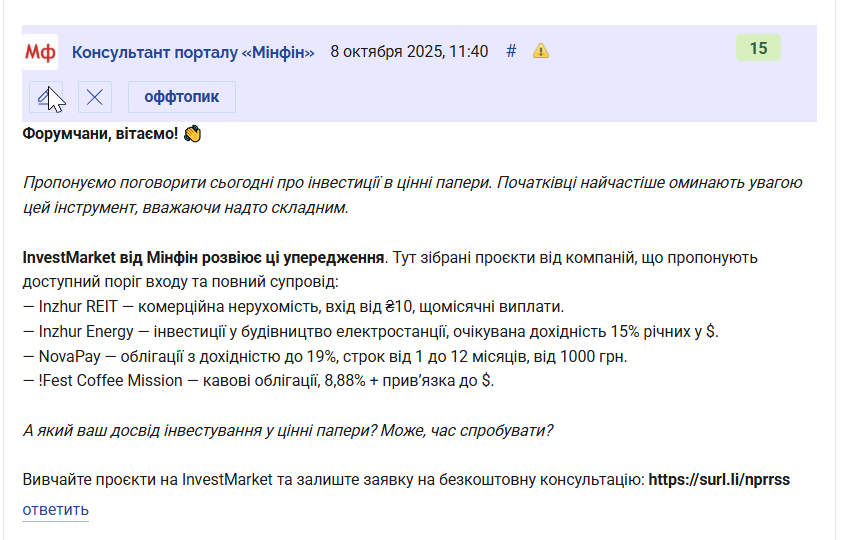Image resolution: width=843 pixels, height=540 pixels.
Task: Open the https://surl.li/nprrss link
Action: click(719, 479)
